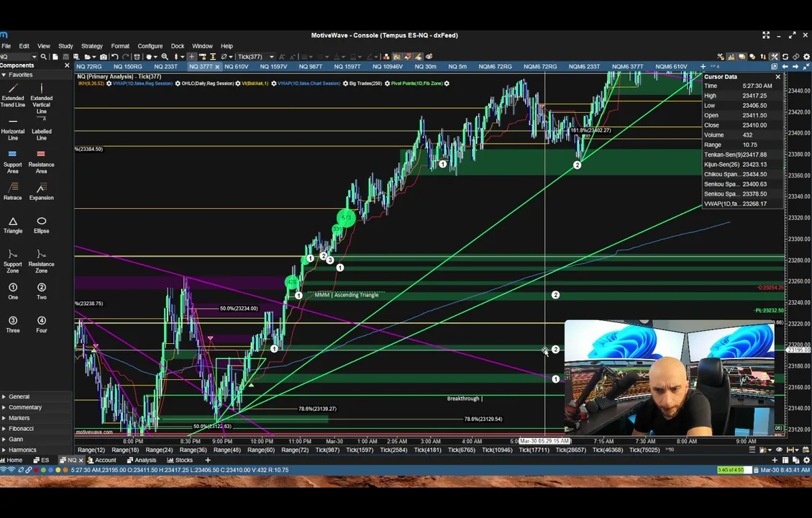Take a chart screenshot with camera icon
The height and width of the screenshot is (518, 812).
tap(104, 56)
